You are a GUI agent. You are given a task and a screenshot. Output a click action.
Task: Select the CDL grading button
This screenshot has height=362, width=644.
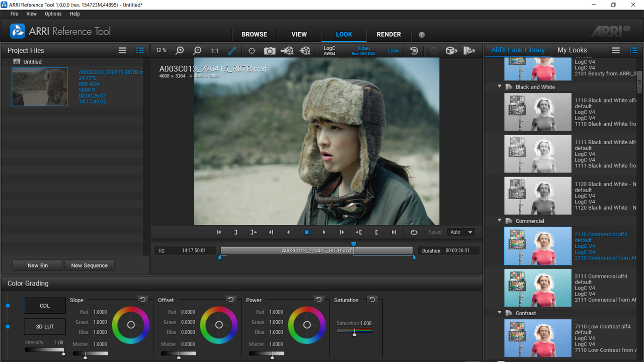45,306
